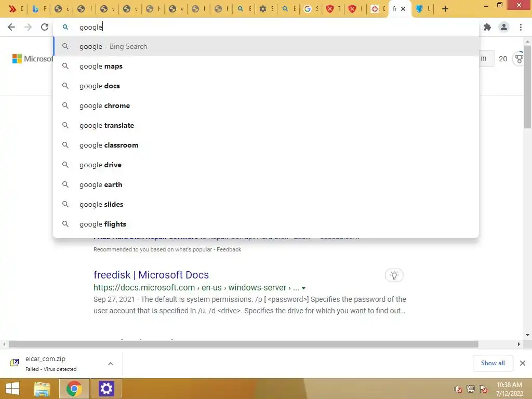Open a new tab with the plus button
Viewport: 532px width, 399px height.
point(445,9)
